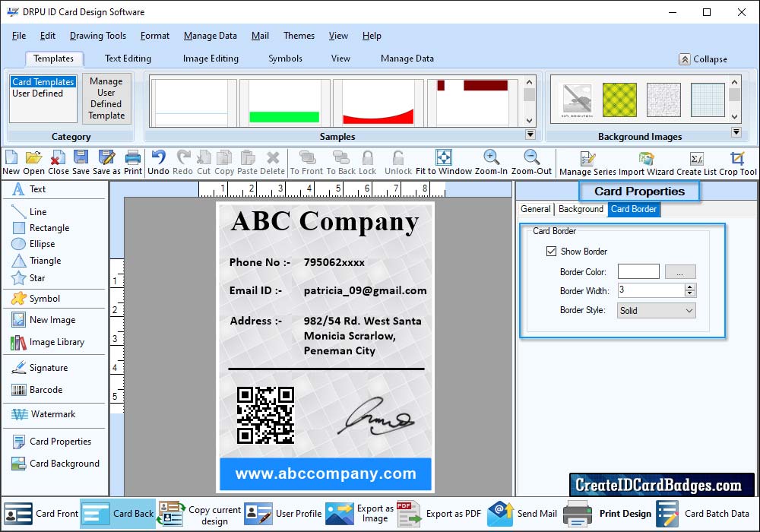
Task: Switch to Image Editing ribbon tab
Action: click(211, 59)
